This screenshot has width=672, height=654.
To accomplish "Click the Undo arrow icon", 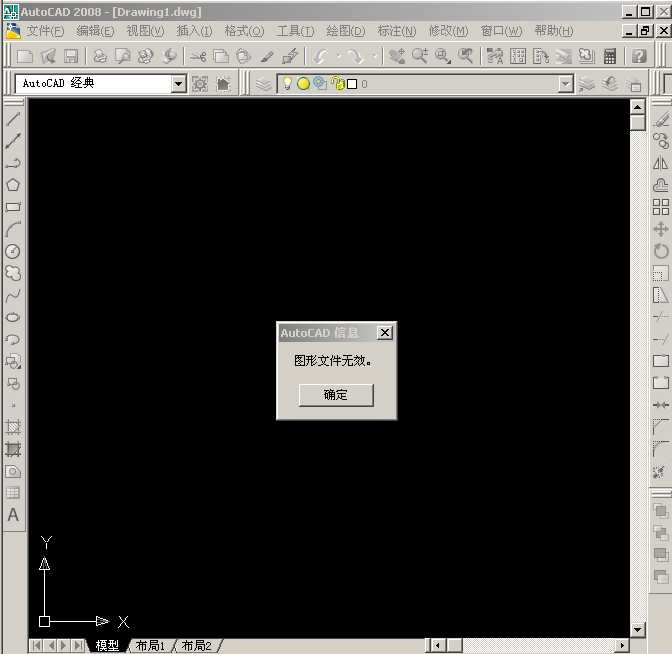I will pyautogui.click(x=320, y=56).
